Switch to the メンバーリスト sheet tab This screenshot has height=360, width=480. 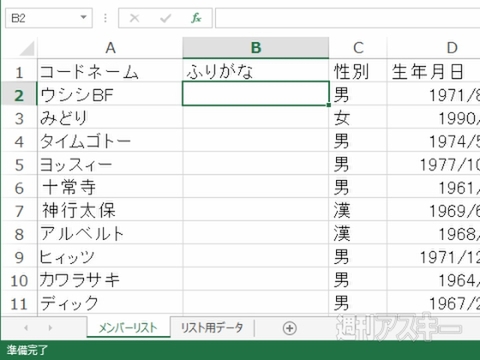(x=128, y=328)
